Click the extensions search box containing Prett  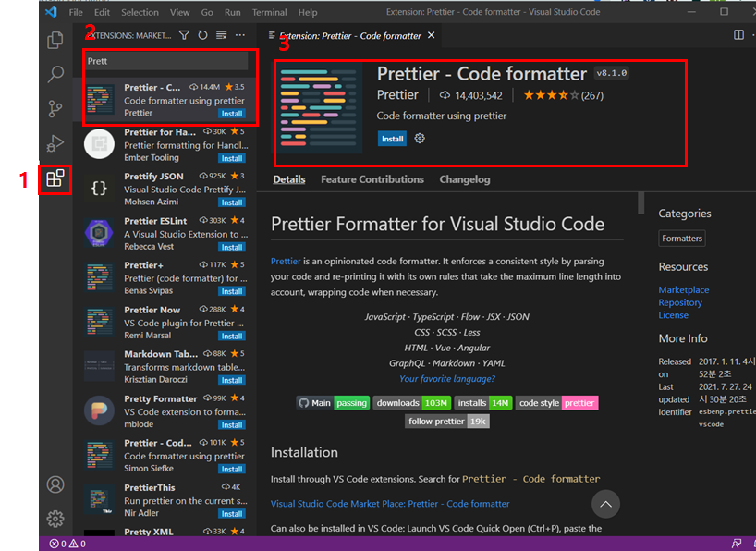click(166, 61)
